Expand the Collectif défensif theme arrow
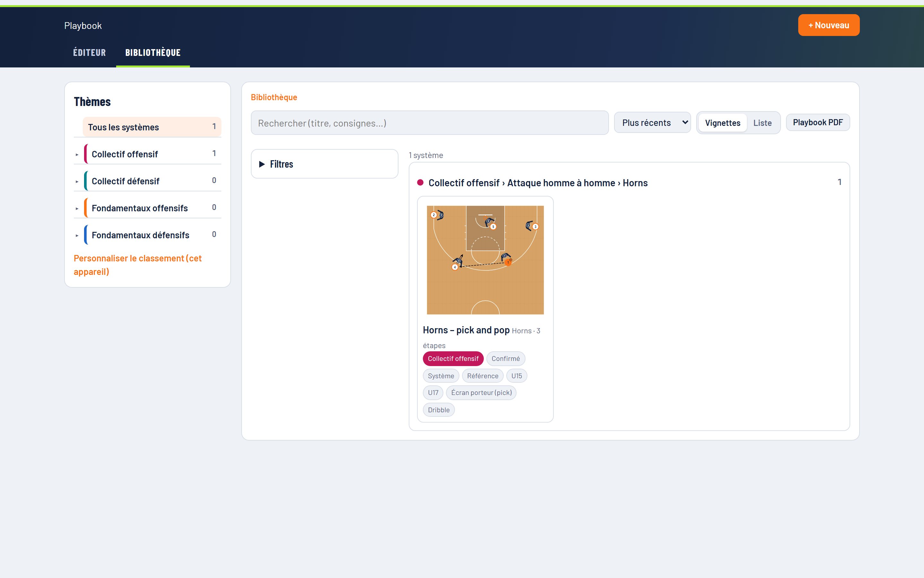The width and height of the screenshot is (924, 578). pyautogui.click(x=77, y=181)
